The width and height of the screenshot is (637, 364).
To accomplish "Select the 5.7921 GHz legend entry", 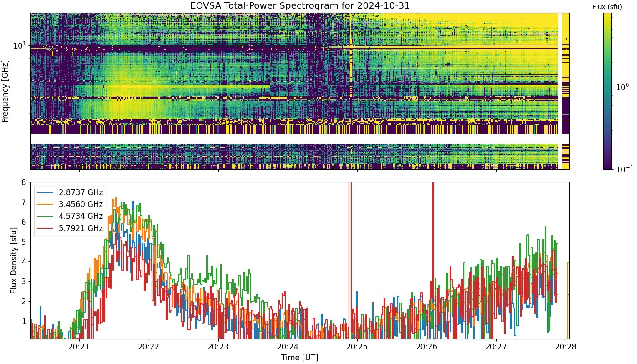I will pos(71,228).
